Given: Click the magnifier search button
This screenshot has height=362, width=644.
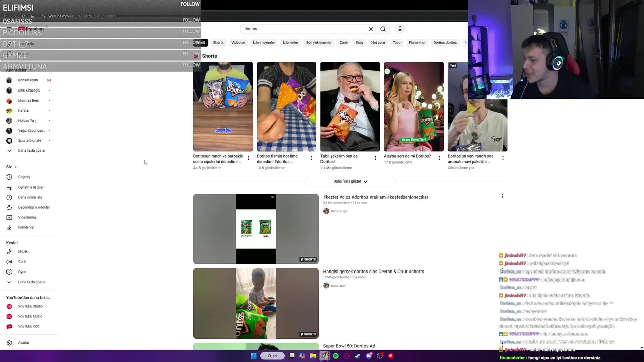Looking at the screenshot, I should click(x=383, y=29).
